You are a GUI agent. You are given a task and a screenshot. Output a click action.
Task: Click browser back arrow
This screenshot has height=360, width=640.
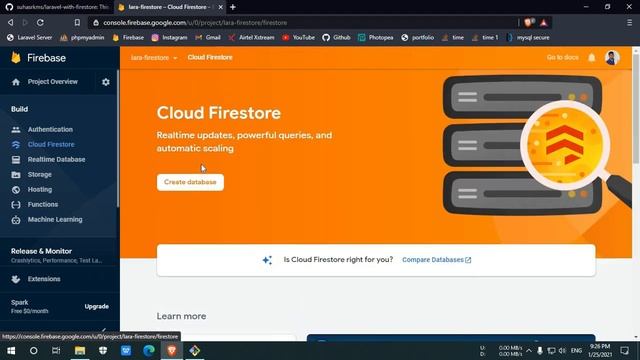coord(11,22)
